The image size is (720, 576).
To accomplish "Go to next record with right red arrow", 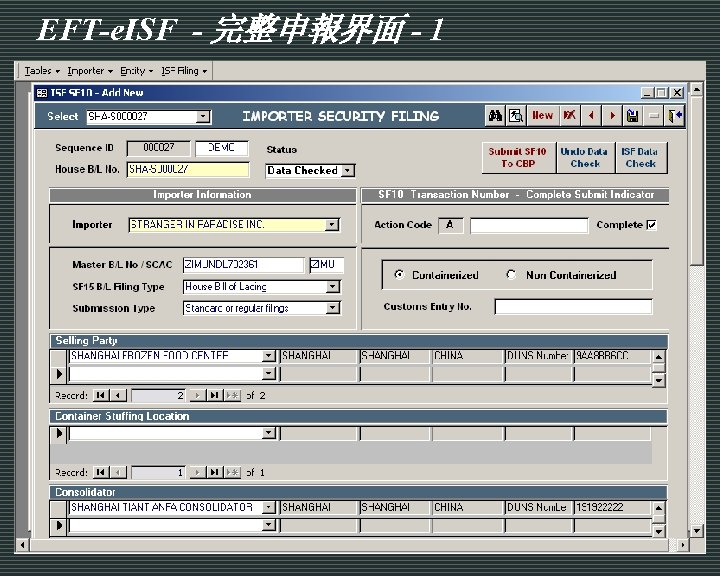I will [x=612, y=116].
